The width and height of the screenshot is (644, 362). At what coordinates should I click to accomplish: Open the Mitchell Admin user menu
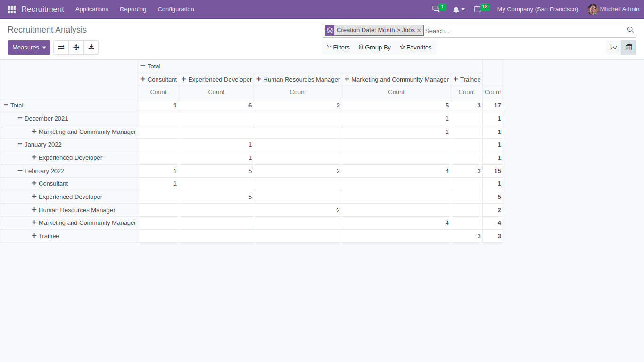(613, 9)
